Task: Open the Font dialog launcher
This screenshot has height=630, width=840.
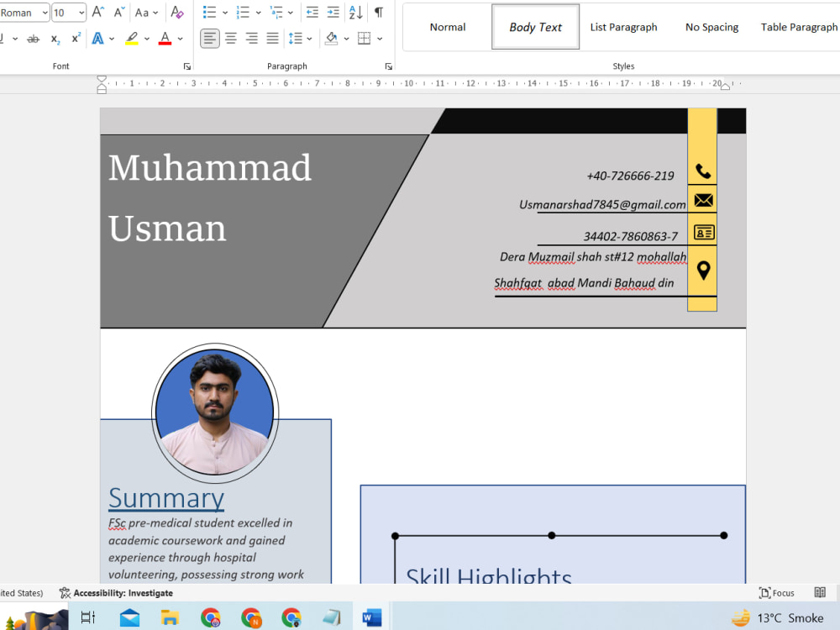Action: [x=187, y=66]
